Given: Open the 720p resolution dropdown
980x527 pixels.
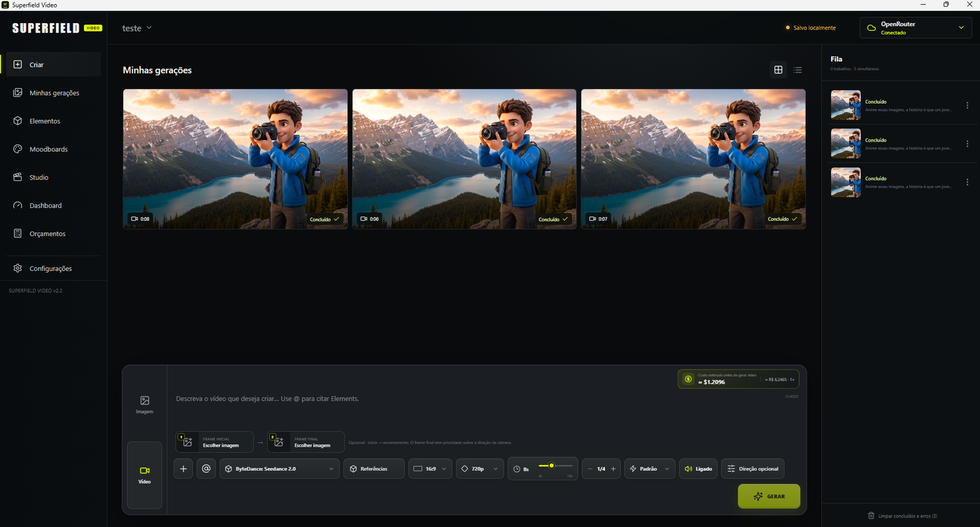Looking at the screenshot, I should 480,469.
